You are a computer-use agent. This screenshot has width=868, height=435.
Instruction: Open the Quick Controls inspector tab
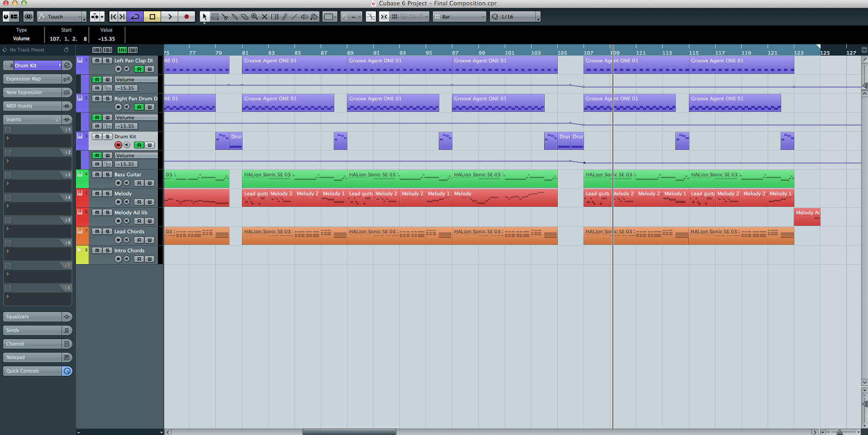pyautogui.click(x=38, y=371)
